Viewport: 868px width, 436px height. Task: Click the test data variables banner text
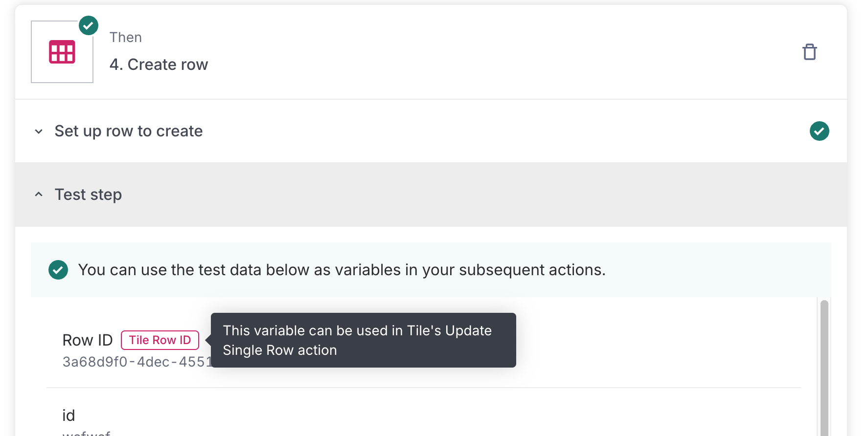point(342,270)
